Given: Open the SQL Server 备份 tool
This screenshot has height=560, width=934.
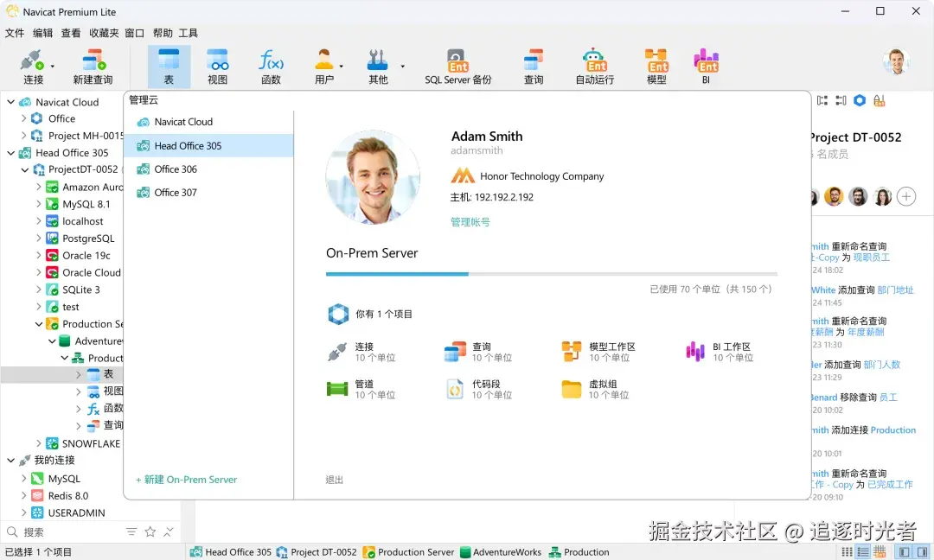Looking at the screenshot, I should [x=457, y=66].
